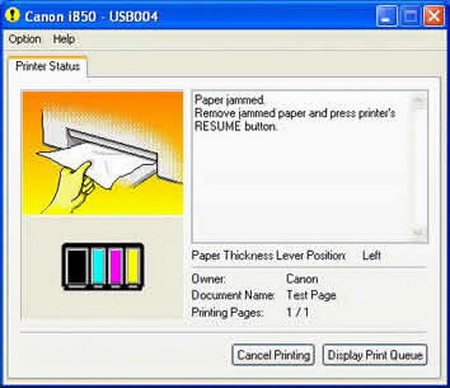This screenshot has height=388, width=450.
Task: Click the paper jam illustration
Action: [103, 153]
